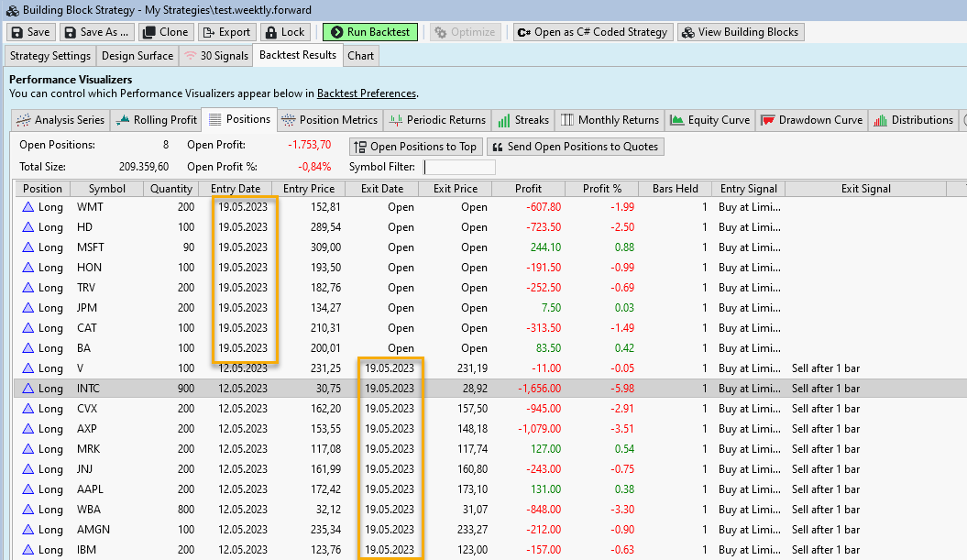The width and height of the screenshot is (967, 560).
Task: Open the Design Surface tab
Action: point(137,56)
